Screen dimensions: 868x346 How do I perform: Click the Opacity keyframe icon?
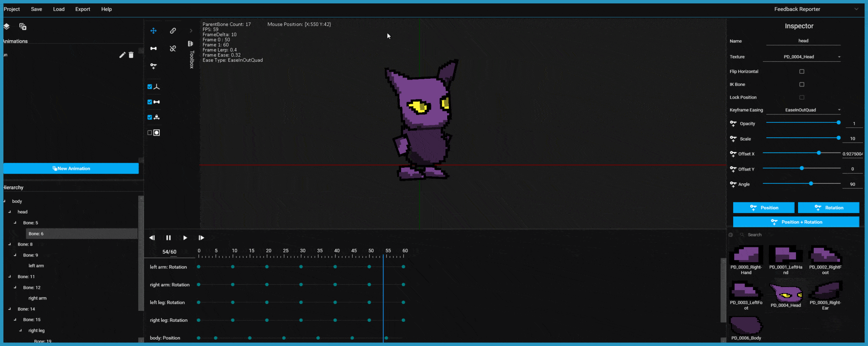[733, 124]
